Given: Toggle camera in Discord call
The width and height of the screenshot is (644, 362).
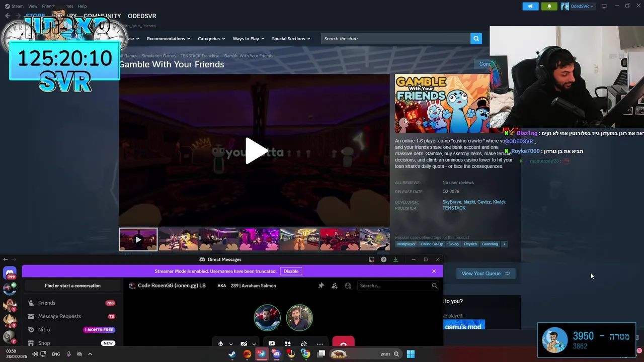Looking at the screenshot, I should pos(244,344).
